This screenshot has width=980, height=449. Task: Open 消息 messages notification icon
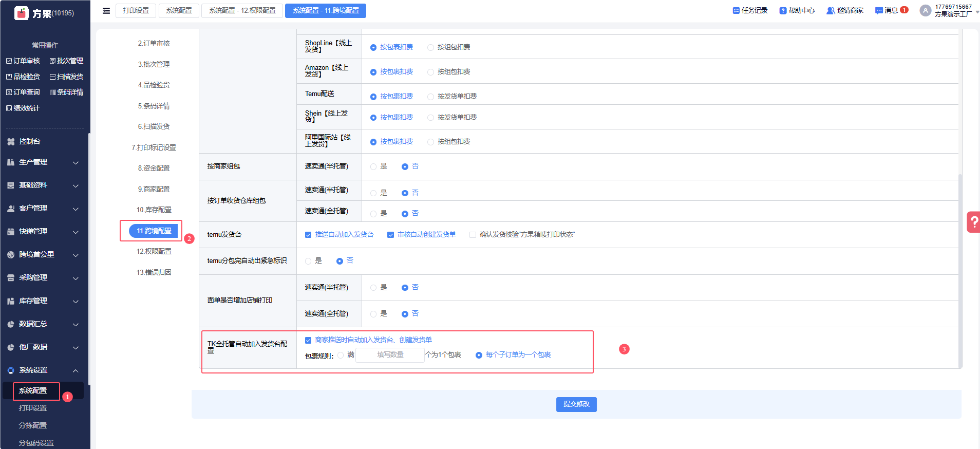pyautogui.click(x=879, y=11)
